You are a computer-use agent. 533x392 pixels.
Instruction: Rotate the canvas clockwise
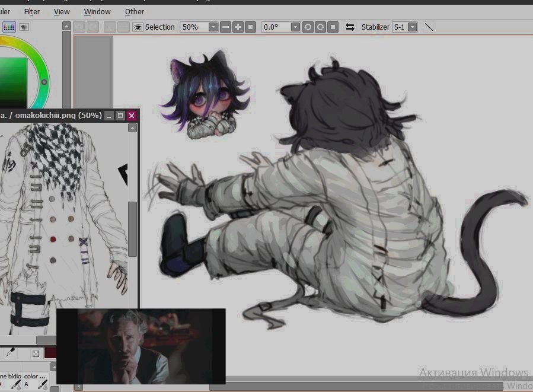[x=320, y=27]
